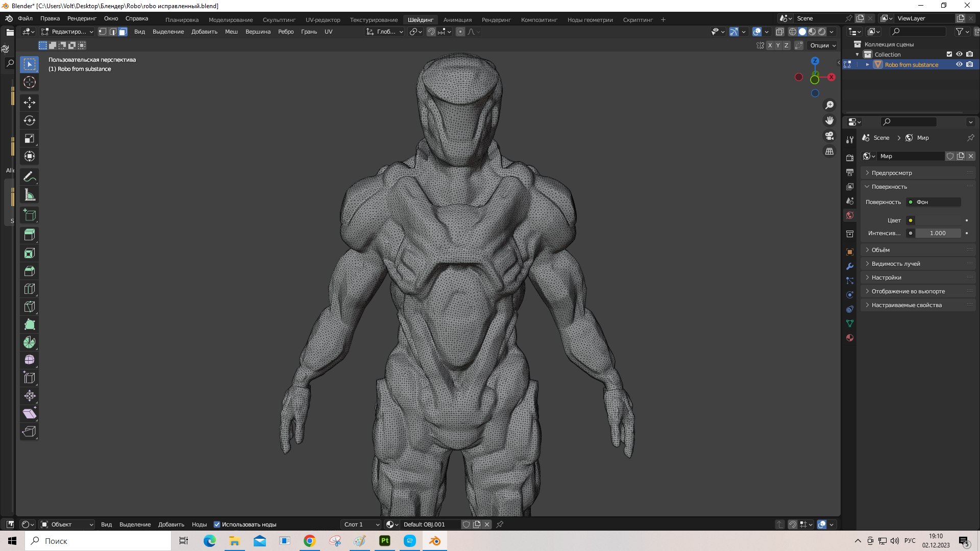This screenshot has width=980, height=551.
Task: Open the Tool settings properties tab
Action: pos(850,140)
